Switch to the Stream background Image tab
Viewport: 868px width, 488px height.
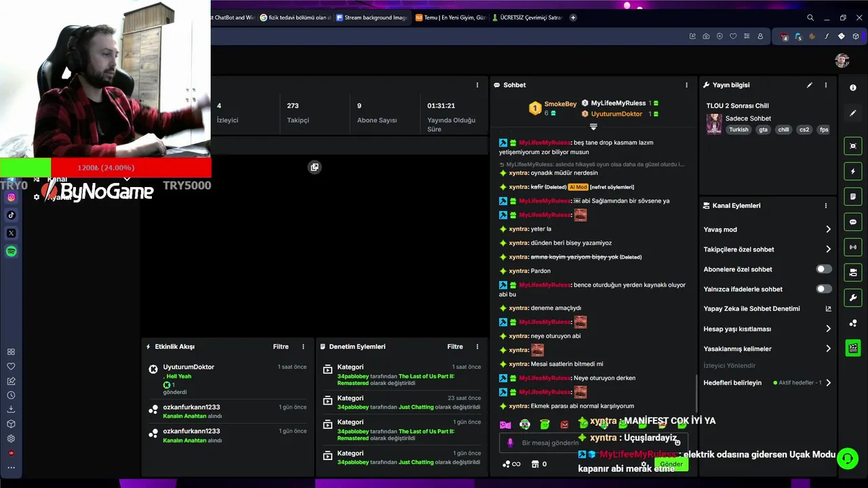[x=372, y=18]
